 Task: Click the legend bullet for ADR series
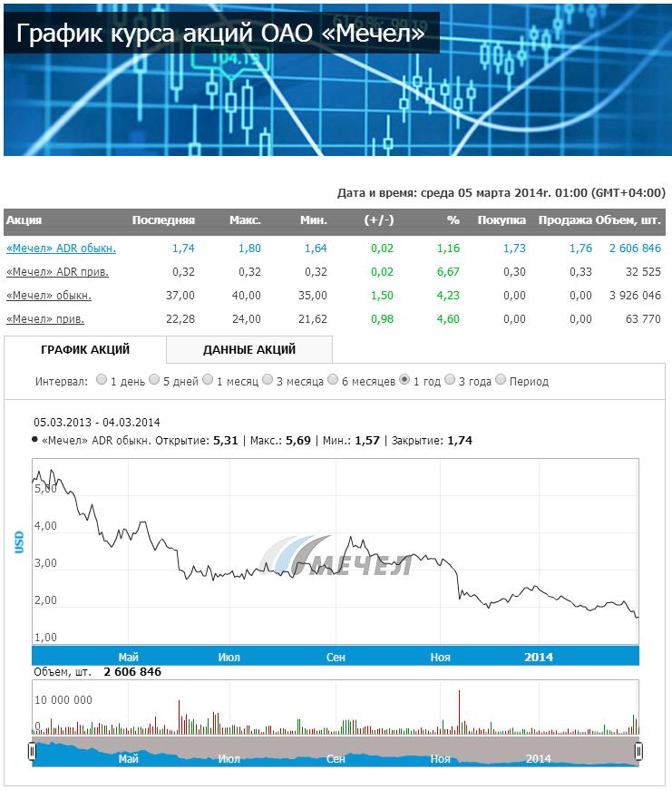pyautogui.click(x=34, y=440)
